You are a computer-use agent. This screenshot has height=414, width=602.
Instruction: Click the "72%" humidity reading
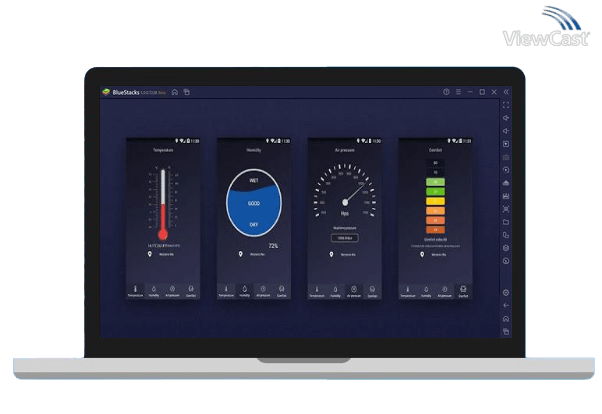pos(273,246)
